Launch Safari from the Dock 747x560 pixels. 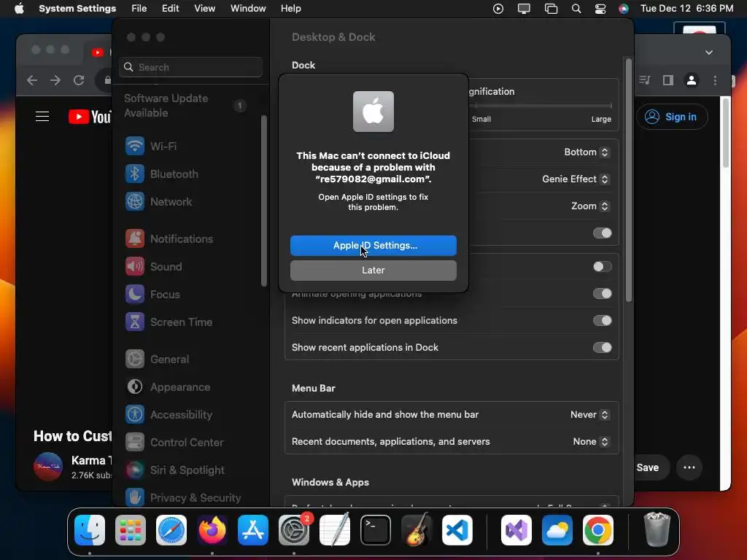click(x=171, y=529)
